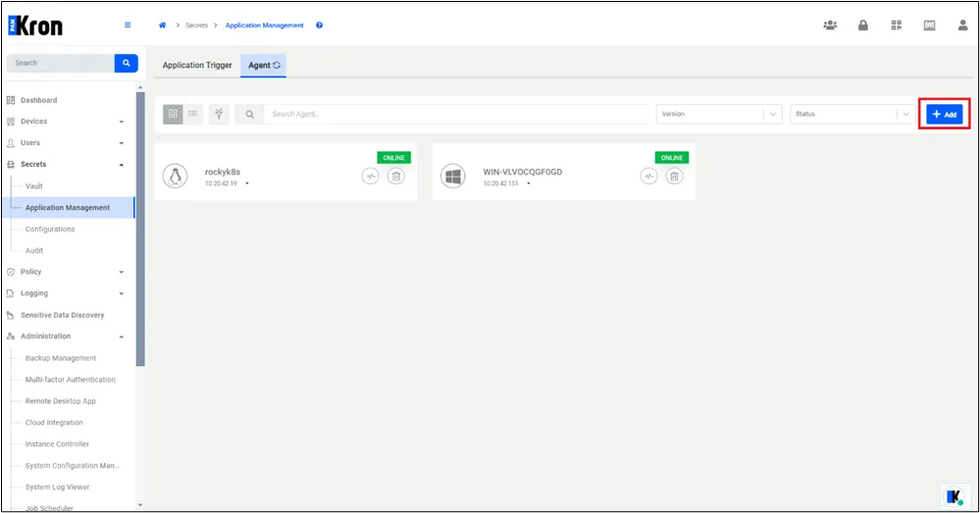Open the user profile icon
980x513 pixels.
click(x=962, y=25)
